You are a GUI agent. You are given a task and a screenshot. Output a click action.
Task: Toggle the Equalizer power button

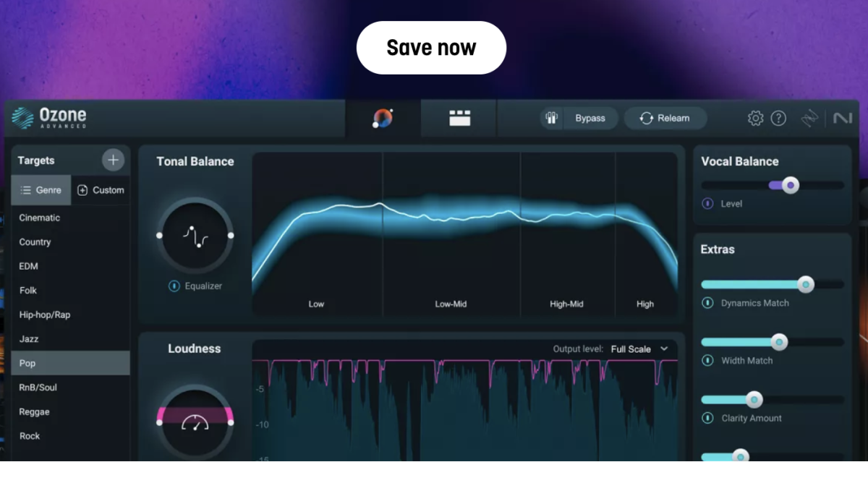174,286
